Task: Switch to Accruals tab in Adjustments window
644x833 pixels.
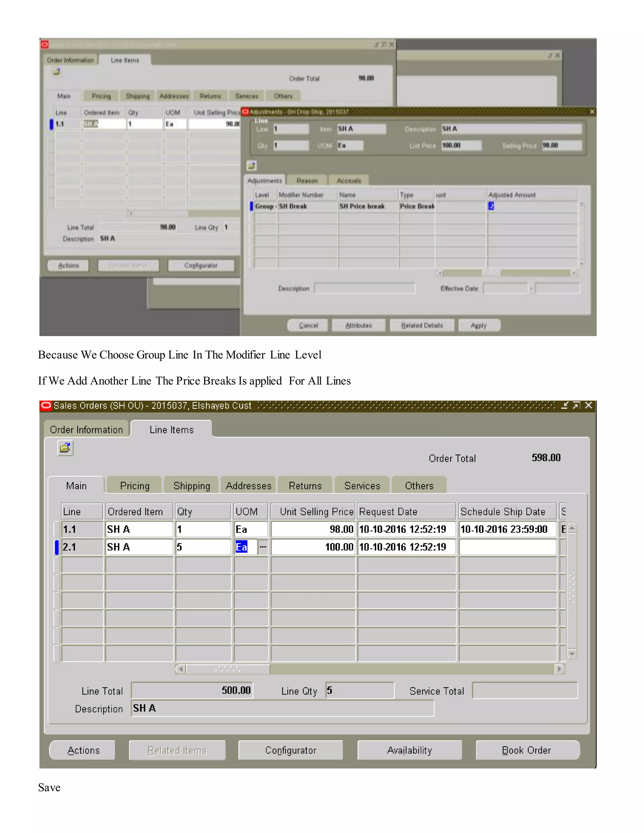Action: 349,180
